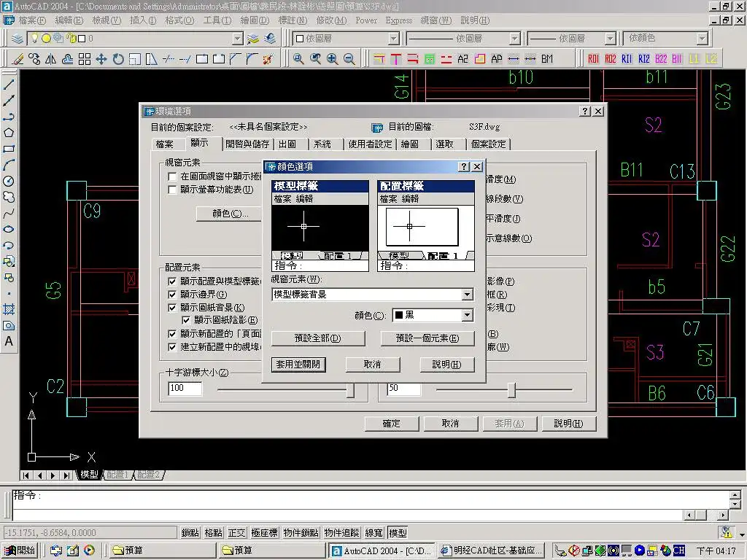This screenshot has width=747, height=560.
Task: Click the slider handle beside the 50 field
Action: click(x=511, y=391)
